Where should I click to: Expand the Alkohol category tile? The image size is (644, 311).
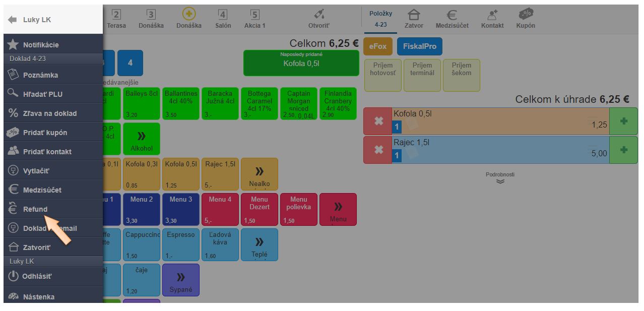(142, 139)
